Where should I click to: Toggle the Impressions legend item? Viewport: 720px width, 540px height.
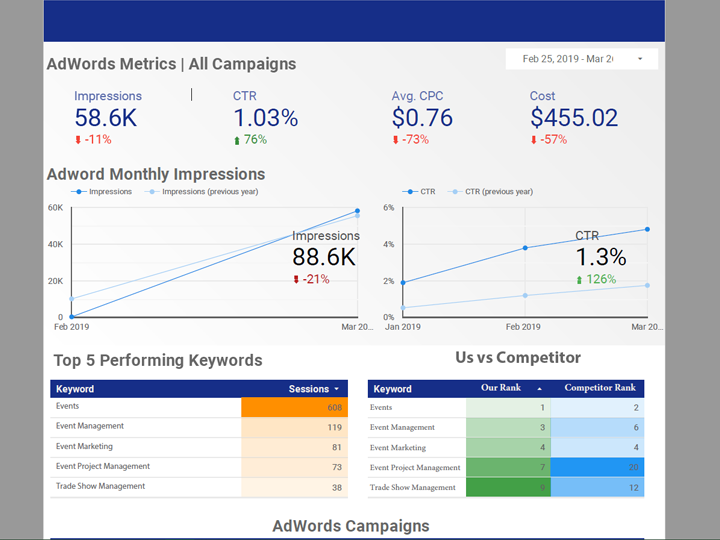pos(101,191)
